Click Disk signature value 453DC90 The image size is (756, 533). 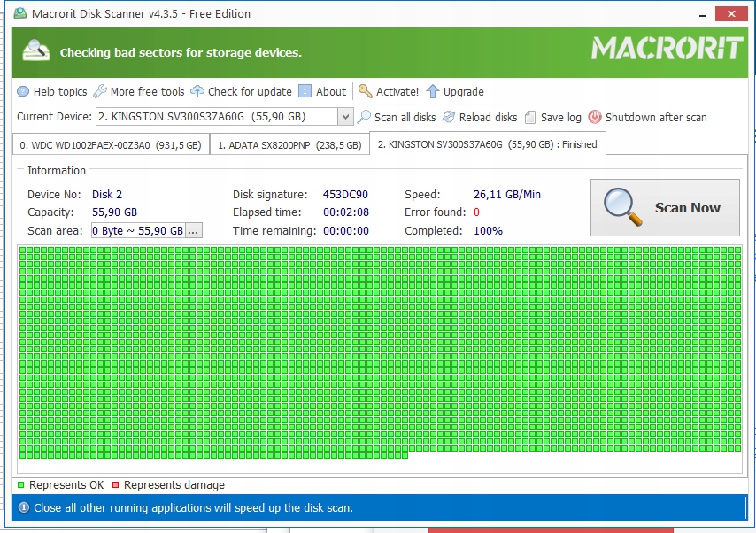tap(345, 195)
